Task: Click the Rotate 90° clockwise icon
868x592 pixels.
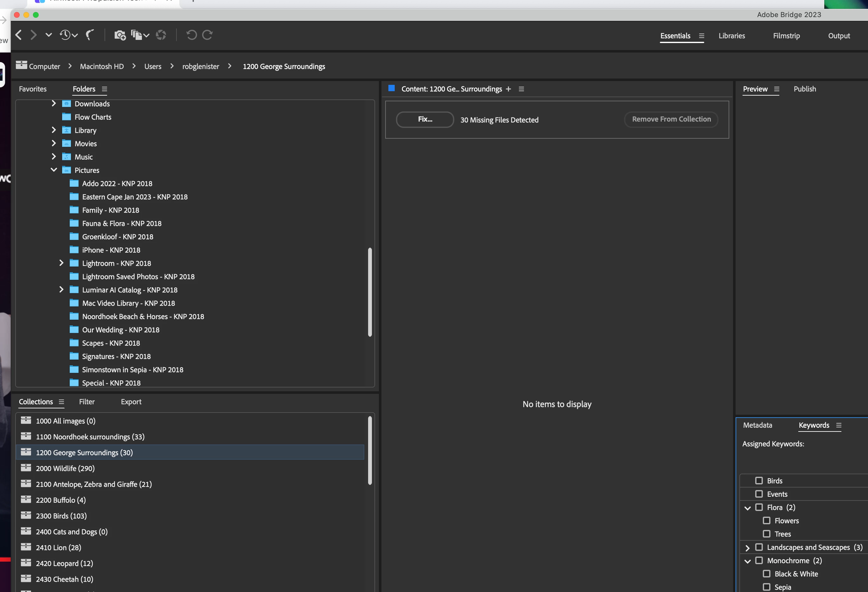Action: point(207,35)
